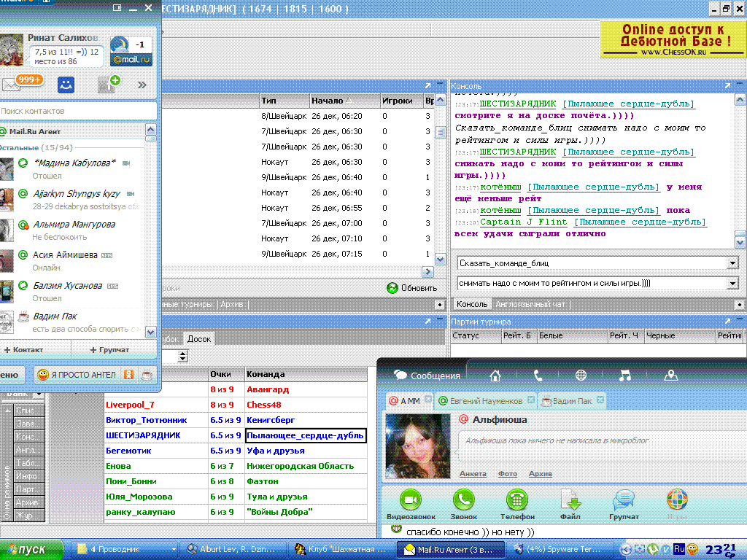The image size is (747, 560).
Task: Click the map location icon in chat header
Action: (671, 376)
